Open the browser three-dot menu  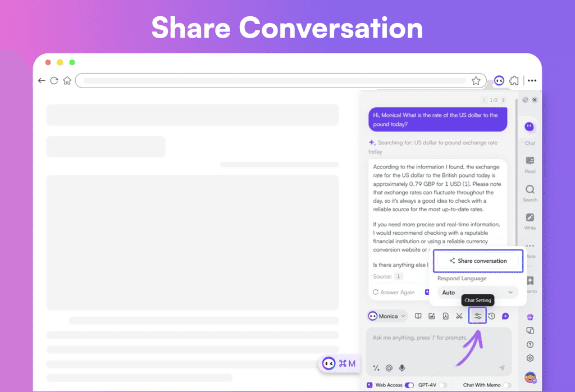click(x=532, y=81)
